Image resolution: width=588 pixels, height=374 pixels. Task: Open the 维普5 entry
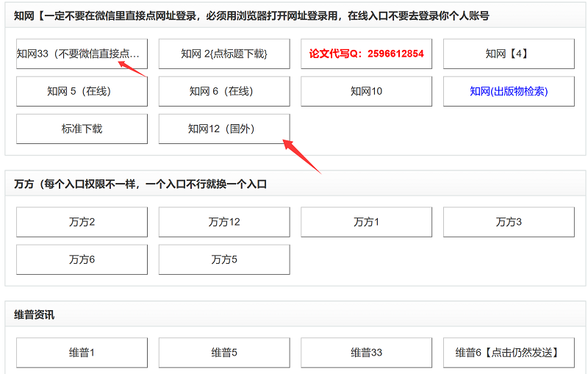[224, 352]
